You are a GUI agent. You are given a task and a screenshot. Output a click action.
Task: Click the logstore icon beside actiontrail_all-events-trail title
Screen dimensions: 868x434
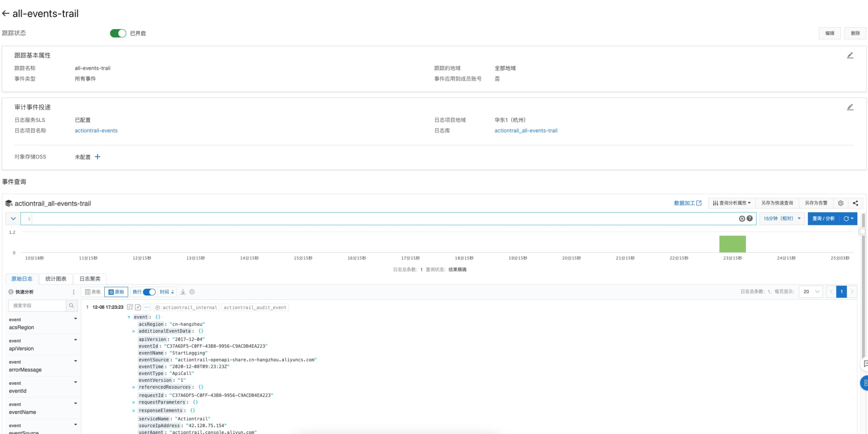point(9,204)
